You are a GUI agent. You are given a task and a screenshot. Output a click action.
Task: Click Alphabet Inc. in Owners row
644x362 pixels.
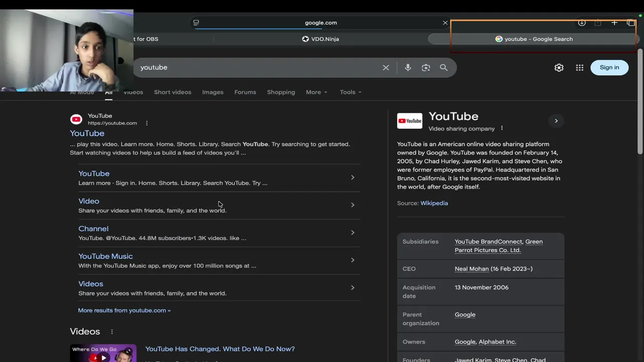(497, 342)
